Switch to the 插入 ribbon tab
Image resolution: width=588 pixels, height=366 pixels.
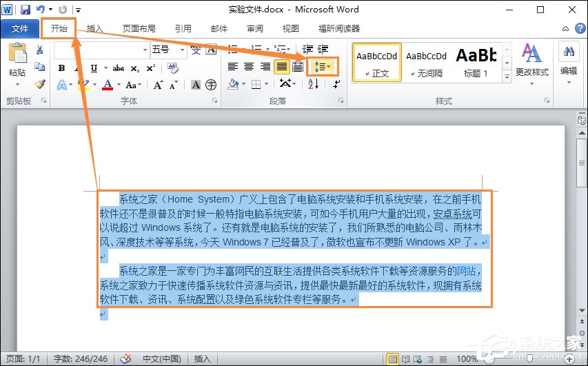pos(95,29)
